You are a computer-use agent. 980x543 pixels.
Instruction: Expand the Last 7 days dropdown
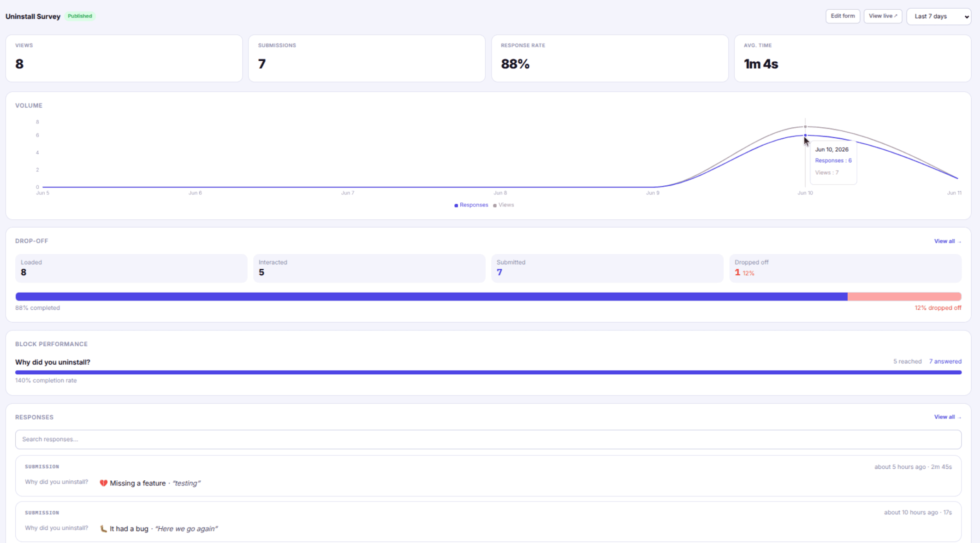tap(938, 17)
